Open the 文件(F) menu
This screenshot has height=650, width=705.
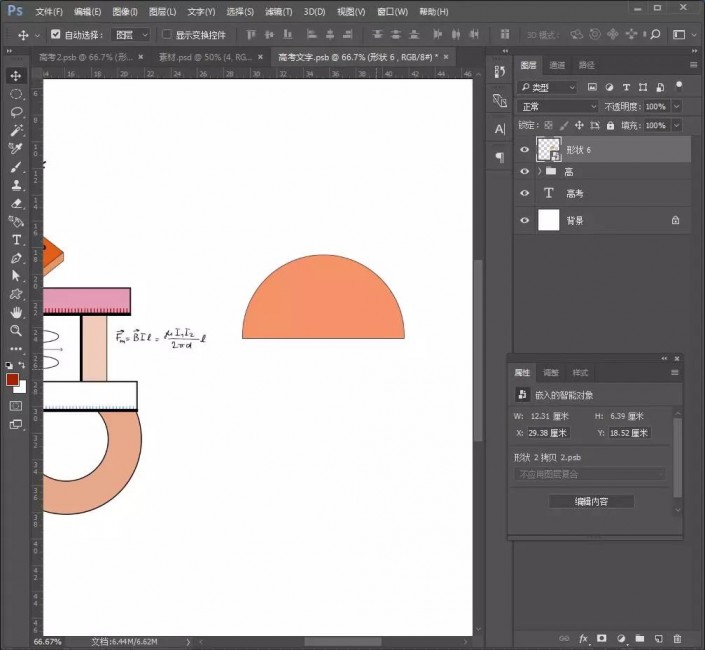49,12
